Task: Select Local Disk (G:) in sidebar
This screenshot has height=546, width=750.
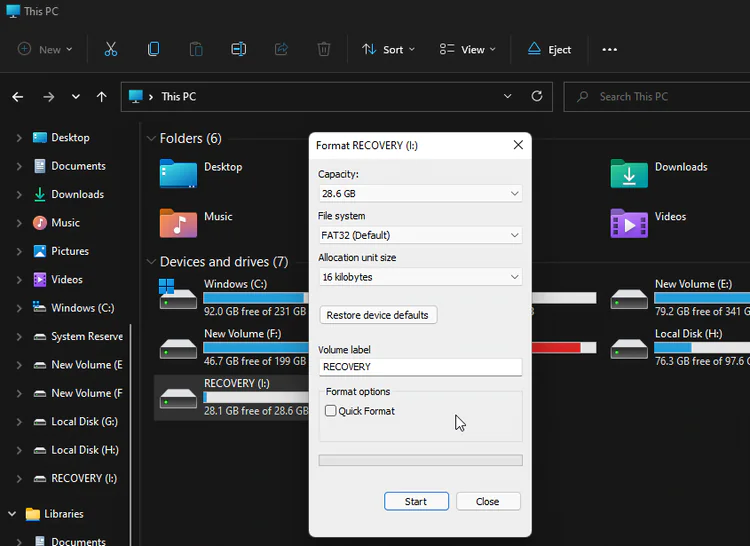Action: [x=84, y=422]
